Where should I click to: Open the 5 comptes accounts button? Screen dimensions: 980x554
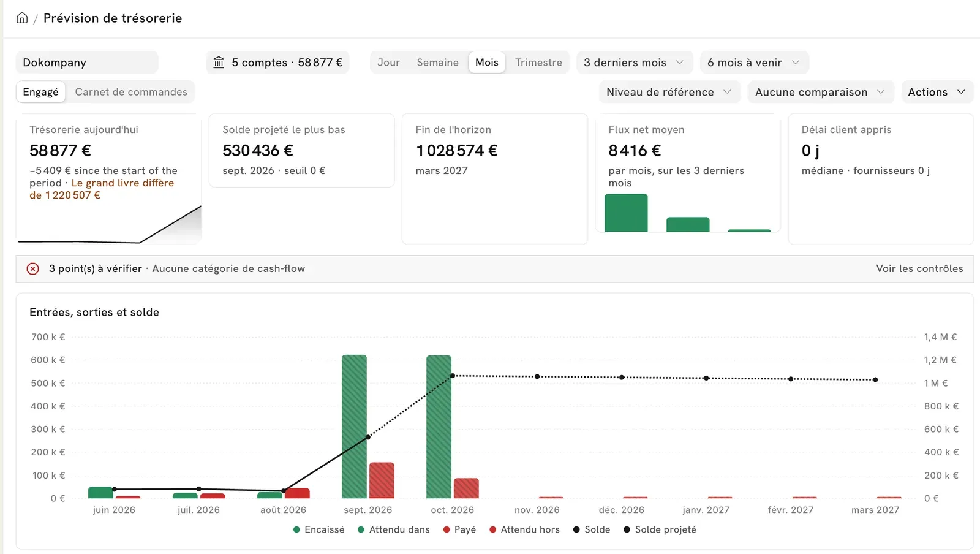tap(278, 63)
